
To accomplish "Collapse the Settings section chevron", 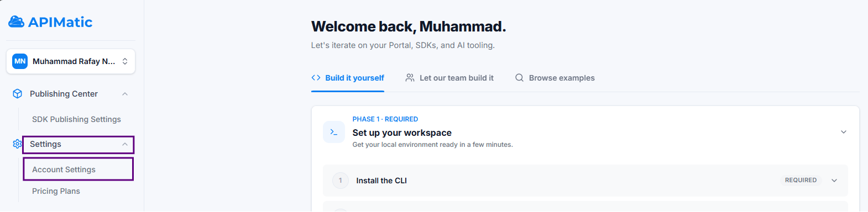I will [x=125, y=144].
